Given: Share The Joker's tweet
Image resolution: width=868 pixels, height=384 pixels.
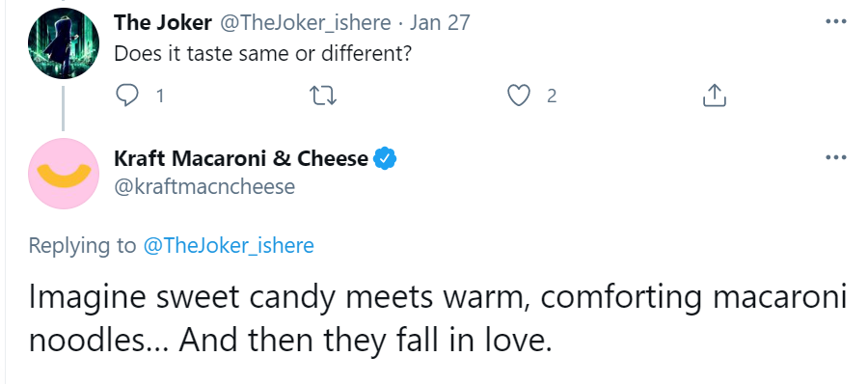Looking at the screenshot, I should coord(714,96).
